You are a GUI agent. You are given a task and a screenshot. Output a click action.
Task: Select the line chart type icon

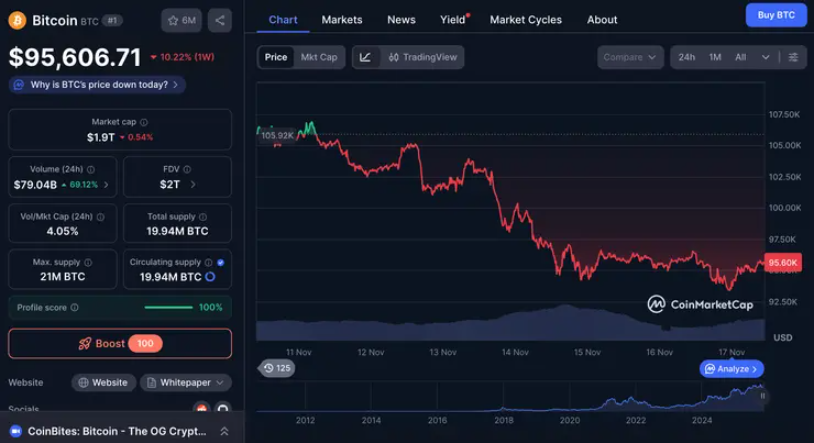point(365,57)
